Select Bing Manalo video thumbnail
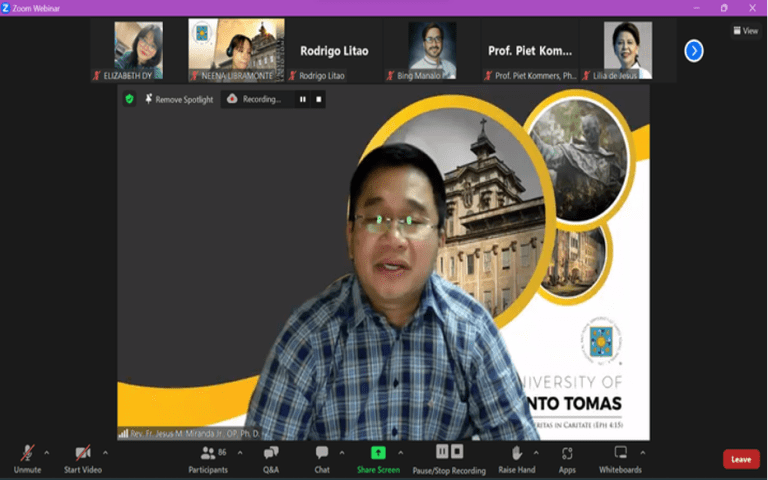The width and height of the screenshot is (768, 480). [x=432, y=51]
